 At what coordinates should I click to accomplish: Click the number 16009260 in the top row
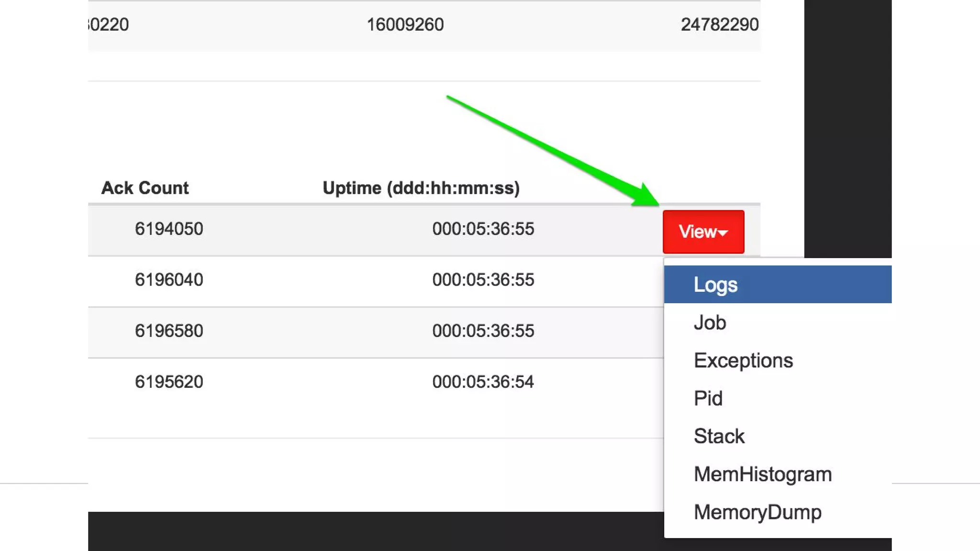pos(405,24)
